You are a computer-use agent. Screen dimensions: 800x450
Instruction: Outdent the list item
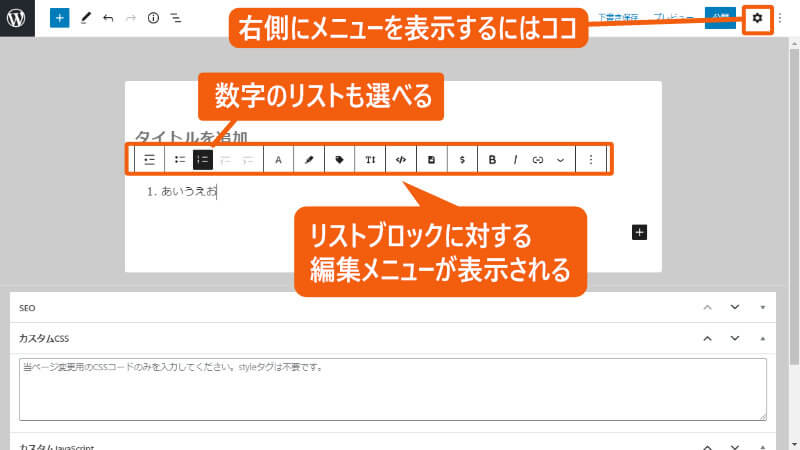pyautogui.click(x=225, y=160)
